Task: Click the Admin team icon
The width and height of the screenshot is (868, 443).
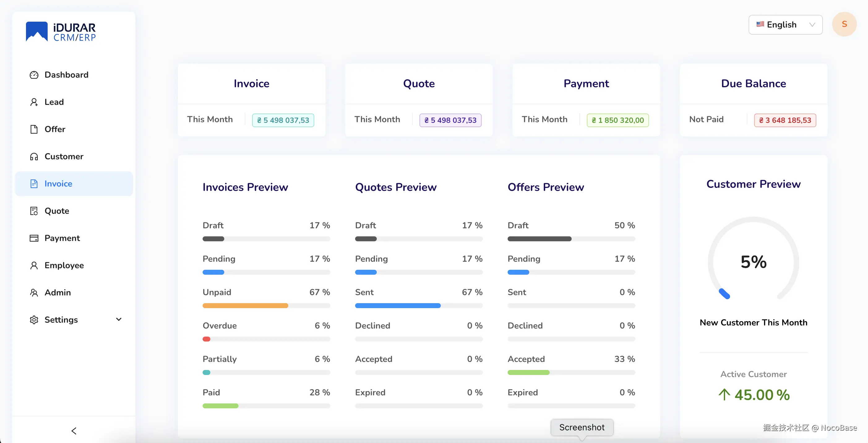Action: point(34,292)
